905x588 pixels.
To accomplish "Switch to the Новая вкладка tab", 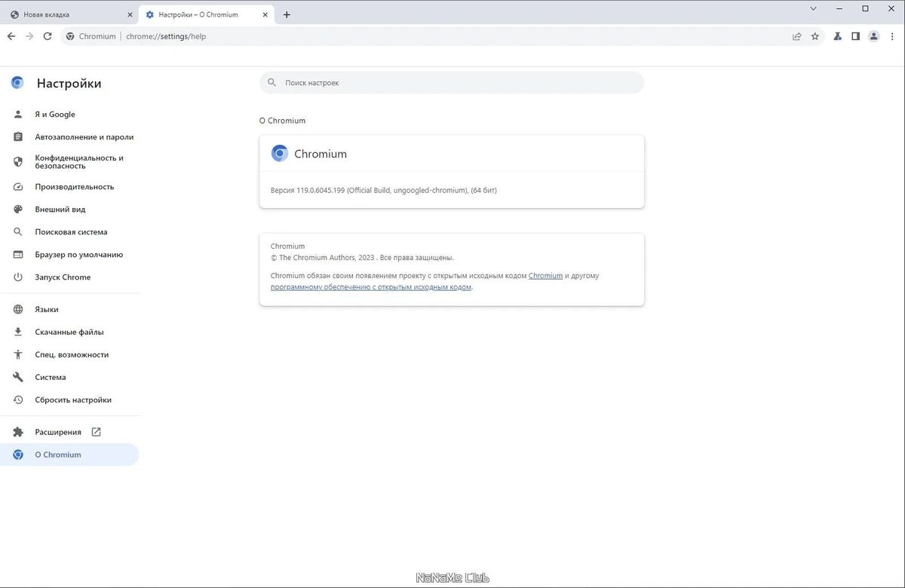I will [72, 14].
